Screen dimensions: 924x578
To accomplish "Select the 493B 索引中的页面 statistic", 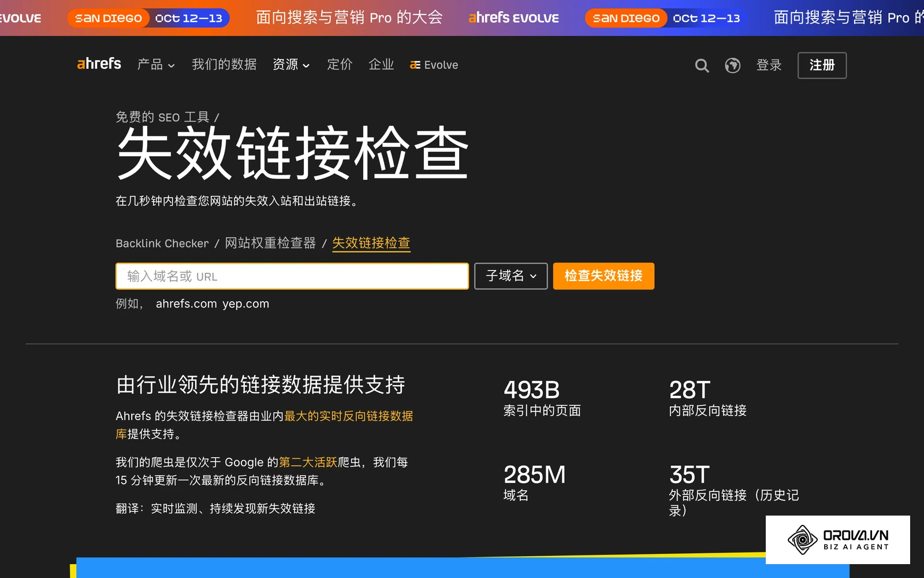I will point(542,398).
